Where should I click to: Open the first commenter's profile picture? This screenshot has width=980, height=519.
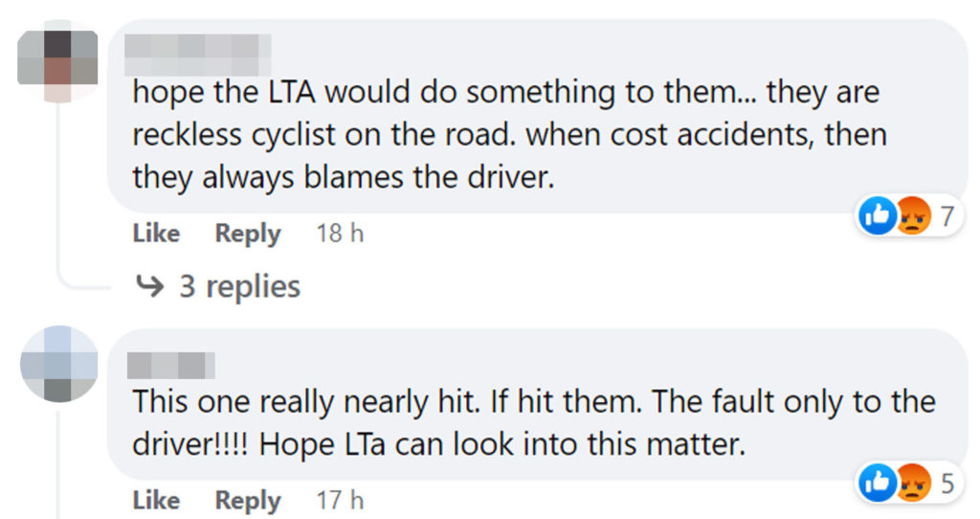tap(58, 59)
